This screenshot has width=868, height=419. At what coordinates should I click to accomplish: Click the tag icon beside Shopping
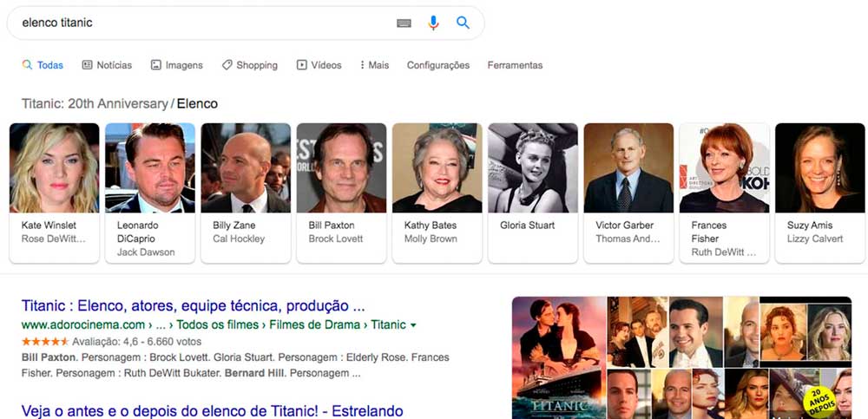[227, 65]
